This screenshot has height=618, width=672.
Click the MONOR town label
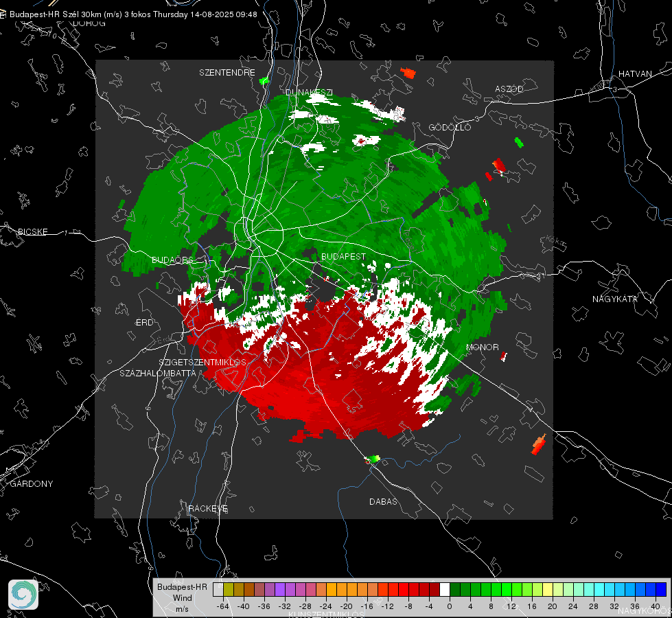482,347
